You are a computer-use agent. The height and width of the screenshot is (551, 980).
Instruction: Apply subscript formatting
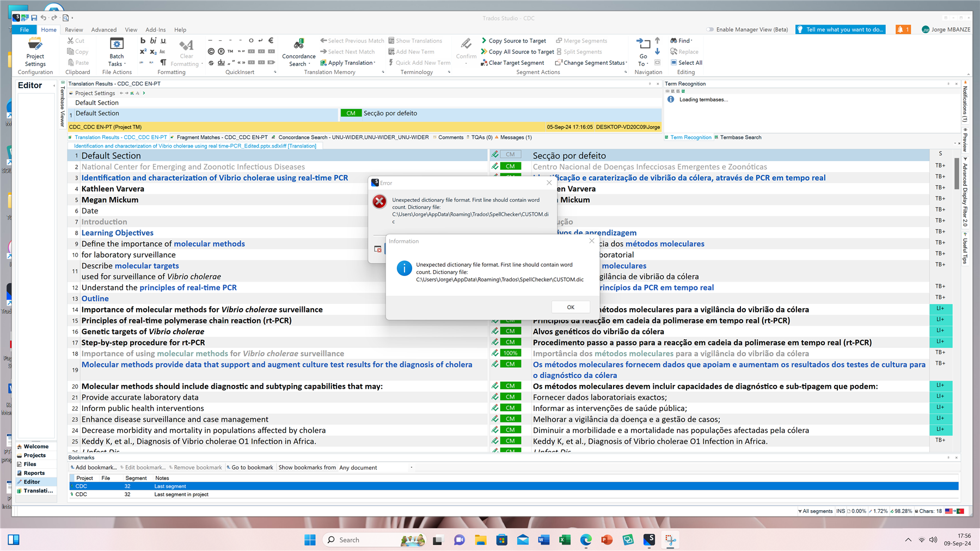153,52
